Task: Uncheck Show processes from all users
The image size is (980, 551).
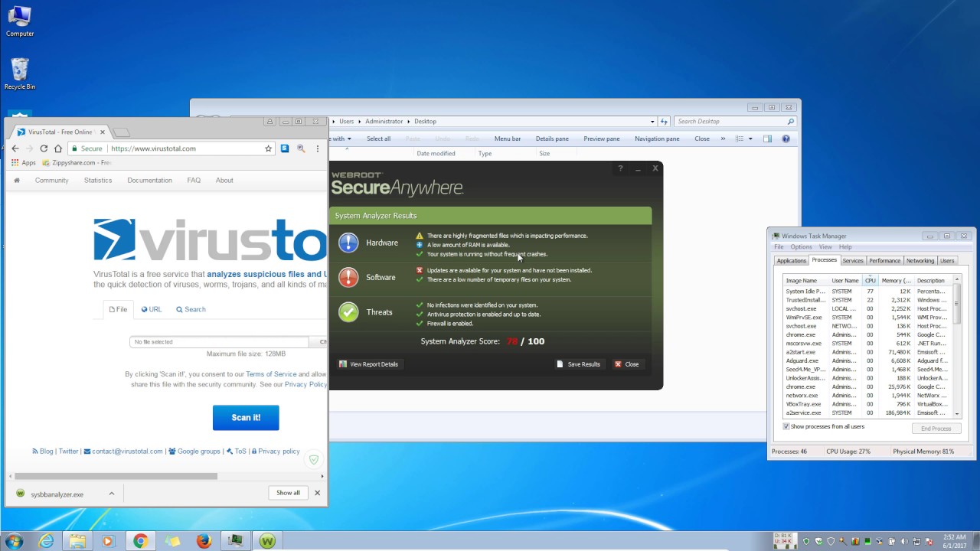Action: point(786,426)
